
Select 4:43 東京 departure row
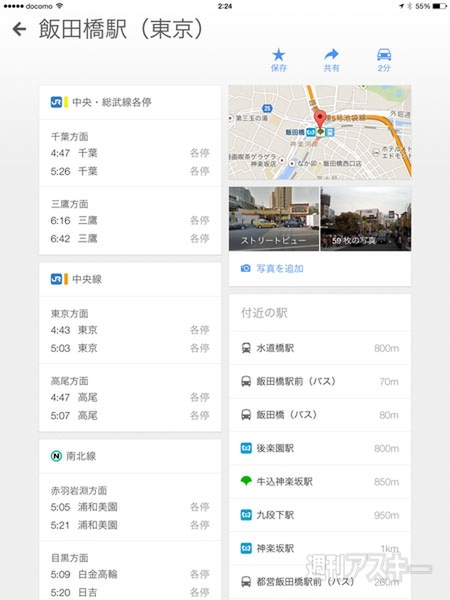coord(130,330)
